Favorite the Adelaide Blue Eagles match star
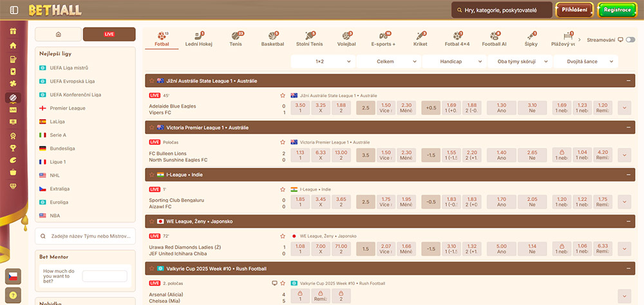The width and height of the screenshot is (644, 305). (x=282, y=95)
